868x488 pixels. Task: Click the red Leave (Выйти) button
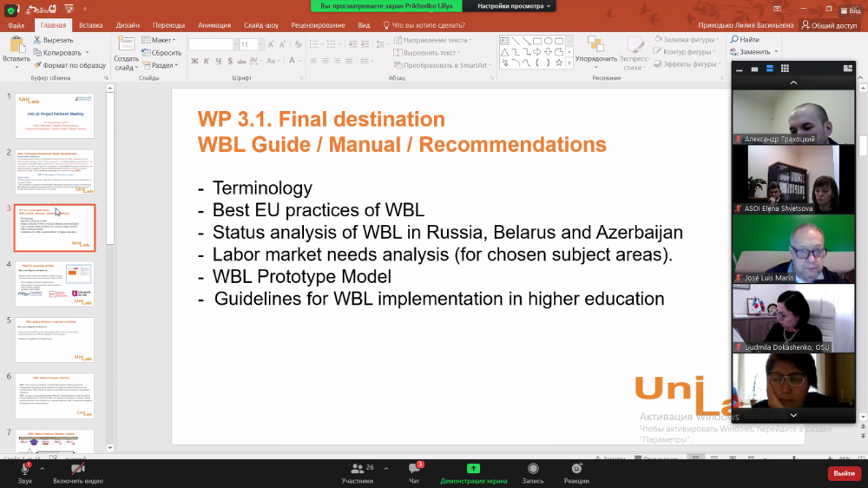[844, 473]
